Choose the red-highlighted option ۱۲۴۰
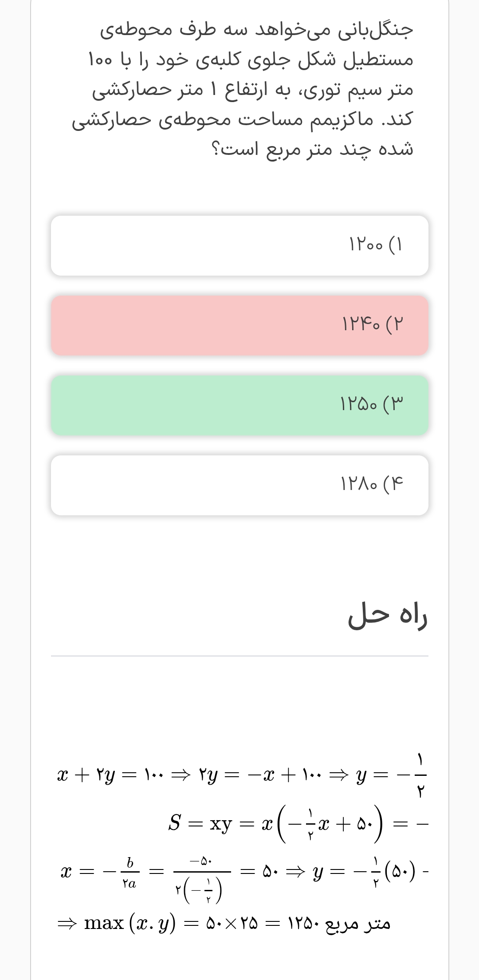The image size is (479, 980). [x=239, y=325]
